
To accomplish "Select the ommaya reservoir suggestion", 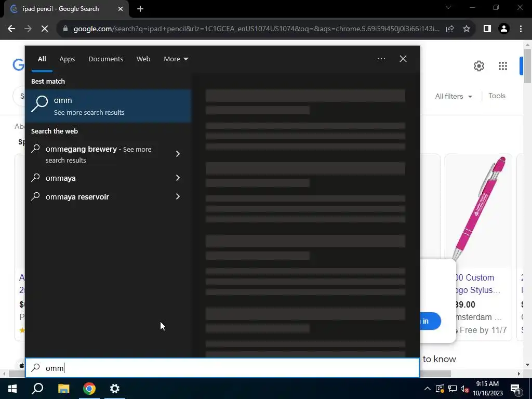I will 98,197.
